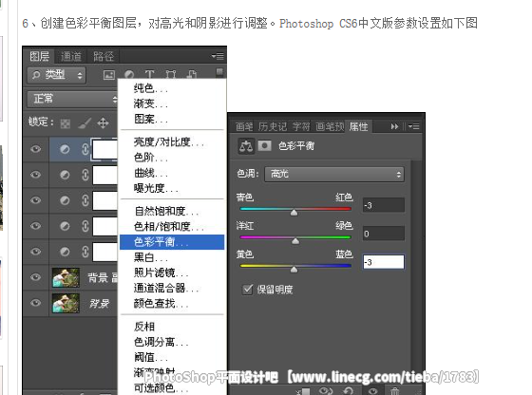Open the Layers panel flyout menu

click(x=218, y=56)
